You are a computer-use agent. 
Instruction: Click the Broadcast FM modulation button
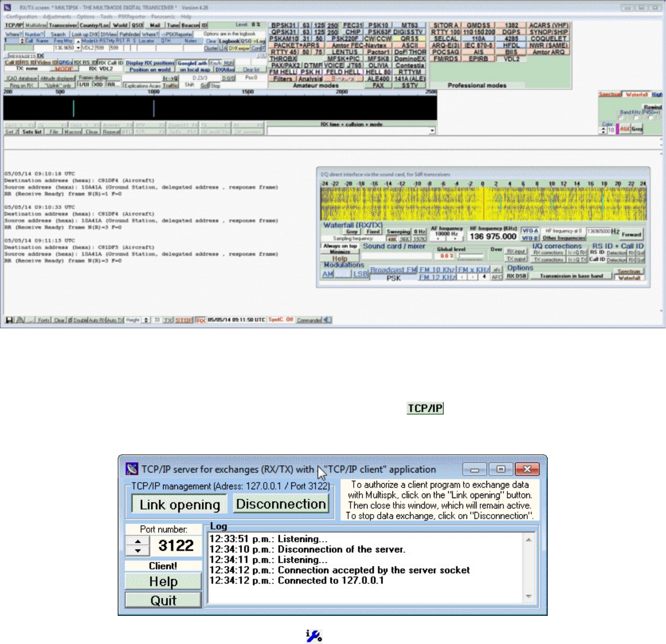tap(392, 270)
